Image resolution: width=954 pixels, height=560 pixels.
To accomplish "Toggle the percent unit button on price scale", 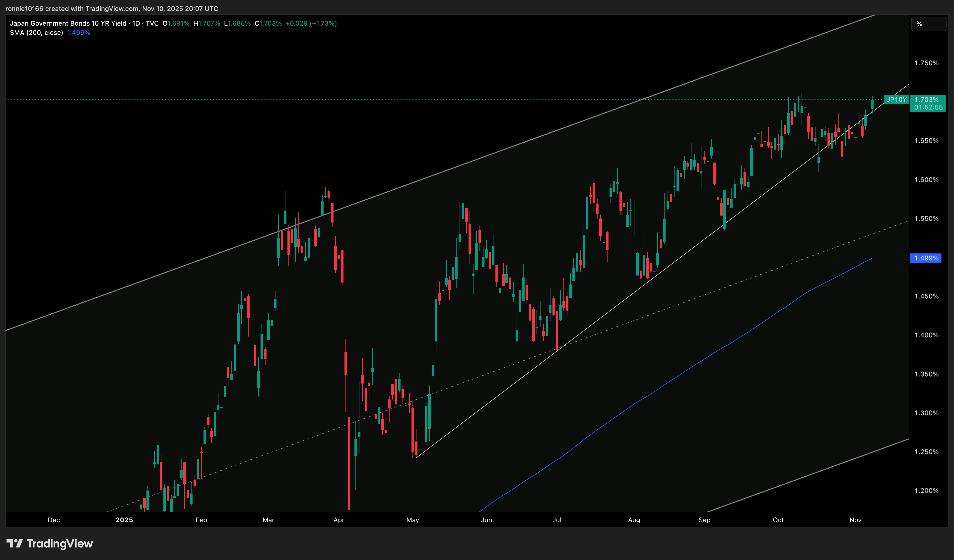I will [x=928, y=23].
